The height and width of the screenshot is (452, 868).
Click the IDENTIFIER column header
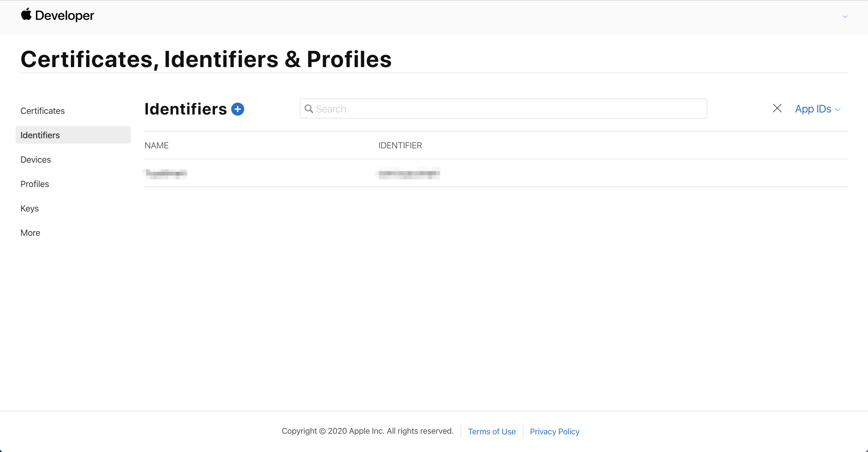(400, 145)
